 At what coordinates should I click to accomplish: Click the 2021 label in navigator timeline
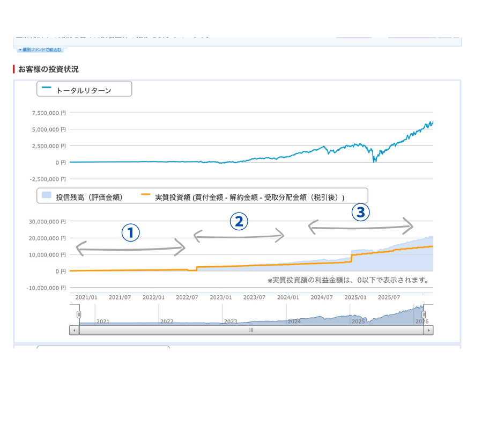point(103,321)
